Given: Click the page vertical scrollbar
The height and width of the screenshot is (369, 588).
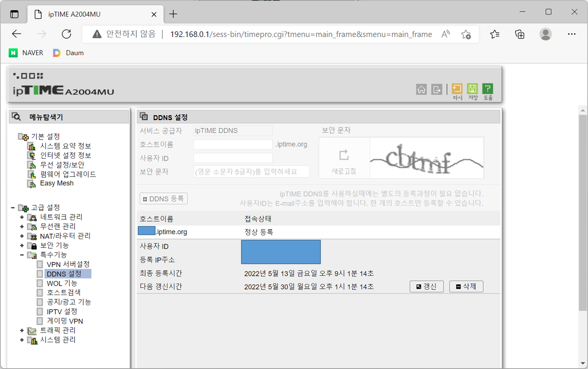Looking at the screenshot, I should pyautogui.click(x=583, y=212).
